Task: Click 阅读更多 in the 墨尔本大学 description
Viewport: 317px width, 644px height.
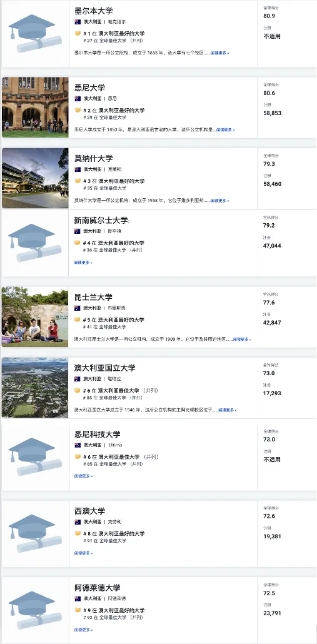Action: click(219, 53)
